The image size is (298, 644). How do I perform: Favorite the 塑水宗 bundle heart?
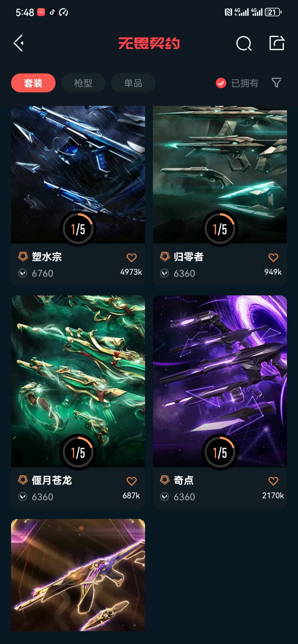click(132, 257)
